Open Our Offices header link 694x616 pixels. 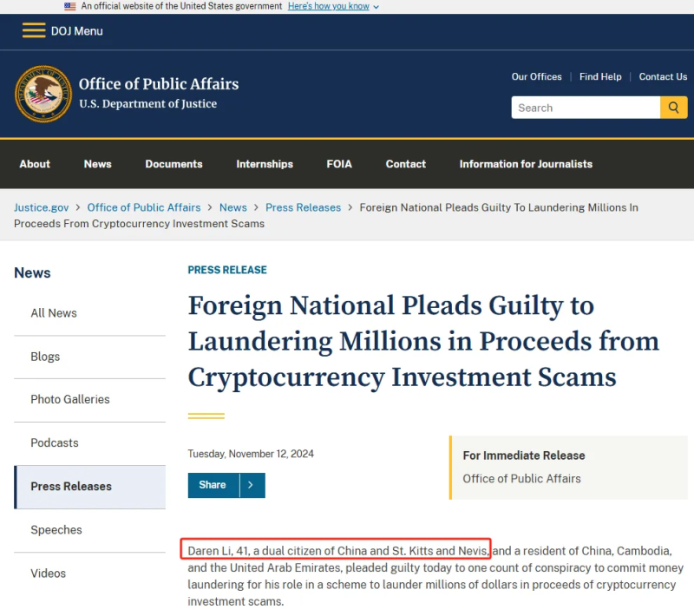tap(536, 76)
